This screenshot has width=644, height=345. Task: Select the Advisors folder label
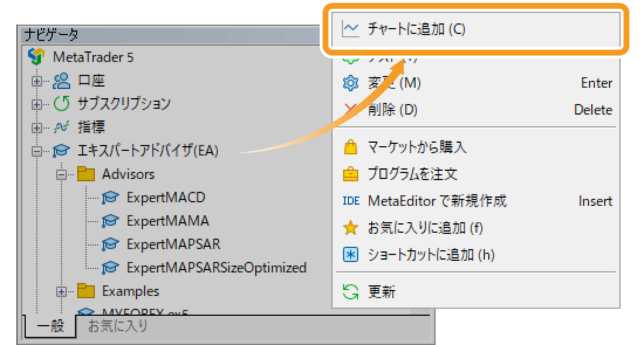pos(128,174)
